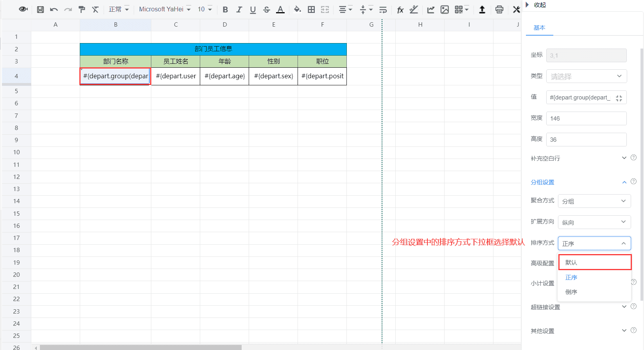Toggle italic formatting
The image size is (644, 350).
(x=239, y=9)
